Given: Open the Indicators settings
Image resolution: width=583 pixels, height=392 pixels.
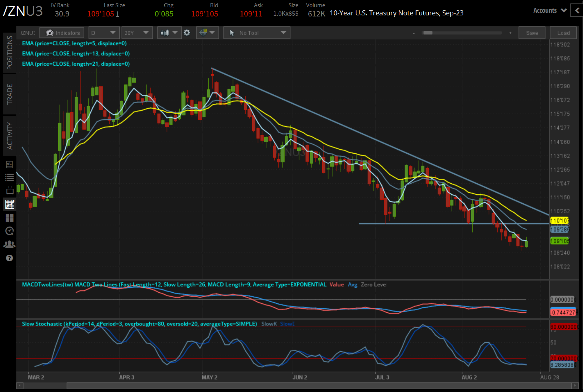Looking at the screenshot, I should (62, 33).
